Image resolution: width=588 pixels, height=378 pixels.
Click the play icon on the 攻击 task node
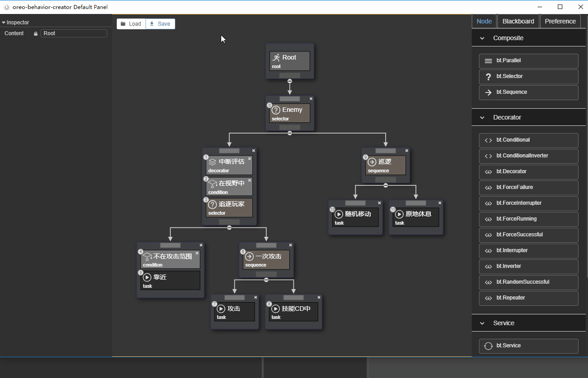[221, 309]
